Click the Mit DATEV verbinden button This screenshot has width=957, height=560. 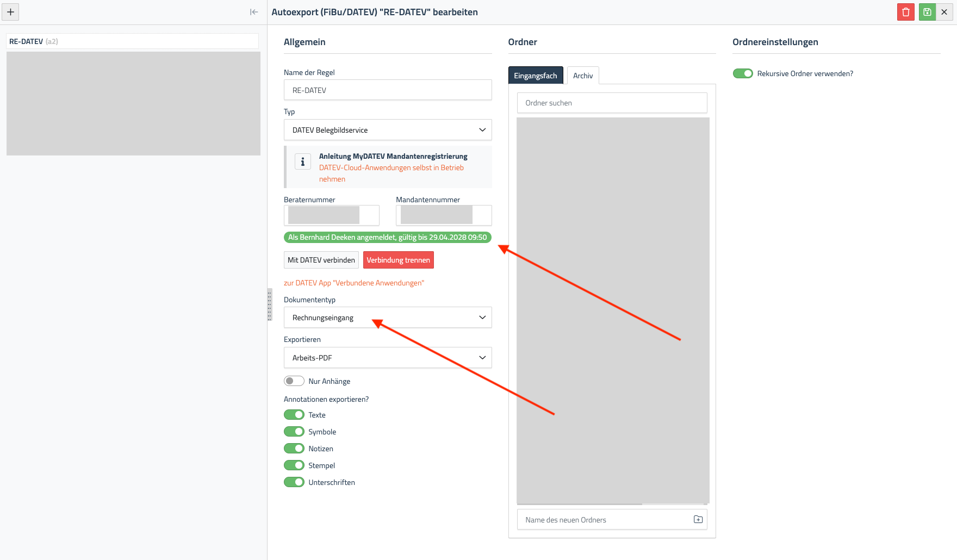(321, 260)
